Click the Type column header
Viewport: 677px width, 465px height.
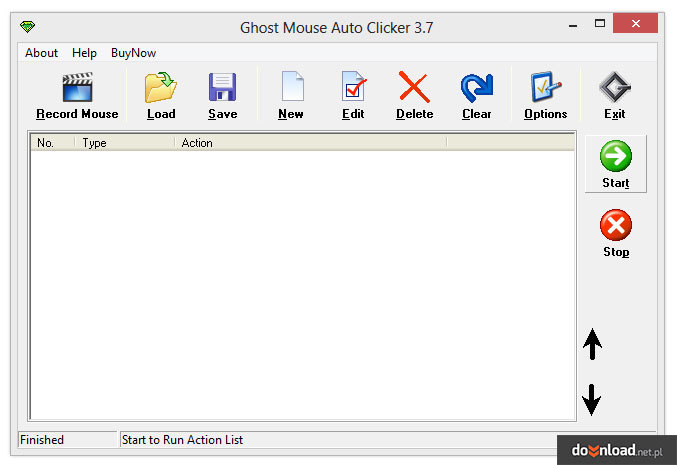click(x=124, y=142)
